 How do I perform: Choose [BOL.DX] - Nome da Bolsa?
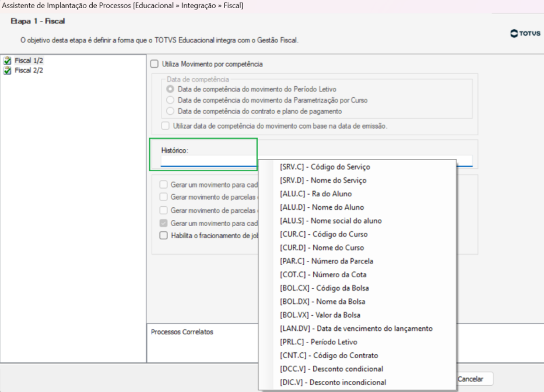pos(357,302)
